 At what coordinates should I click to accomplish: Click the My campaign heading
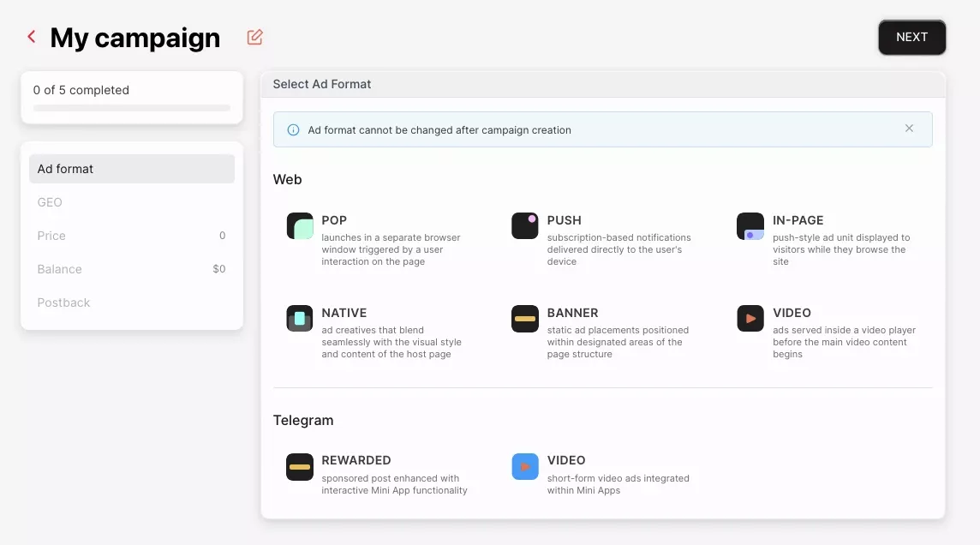135,38
